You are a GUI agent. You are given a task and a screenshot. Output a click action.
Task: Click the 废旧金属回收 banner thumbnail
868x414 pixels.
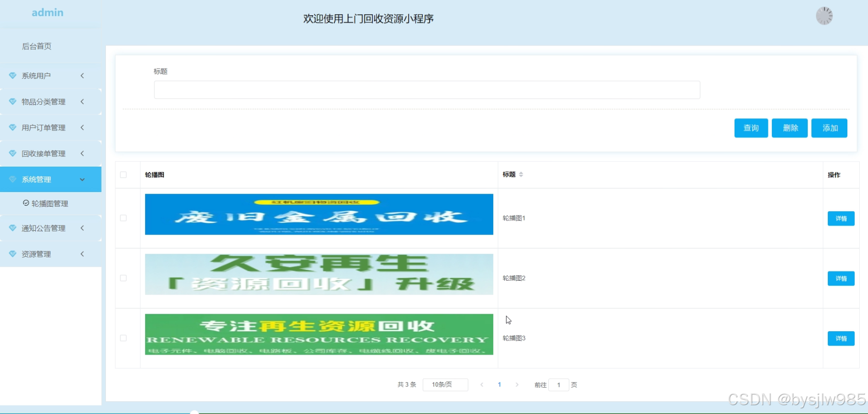(319, 214)
